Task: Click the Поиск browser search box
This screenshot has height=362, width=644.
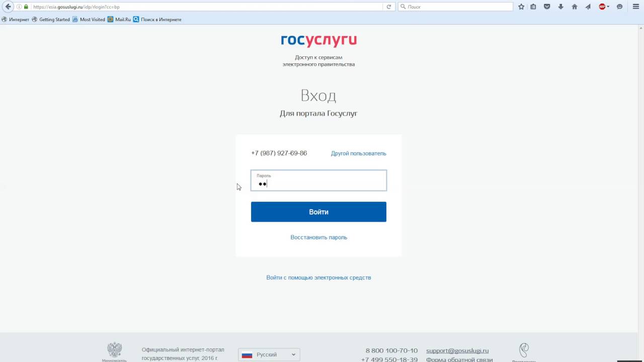Action: coord(455,7)
